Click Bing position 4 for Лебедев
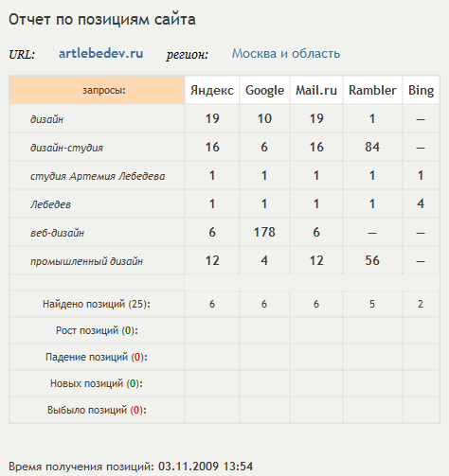 [x=421, y=203]
